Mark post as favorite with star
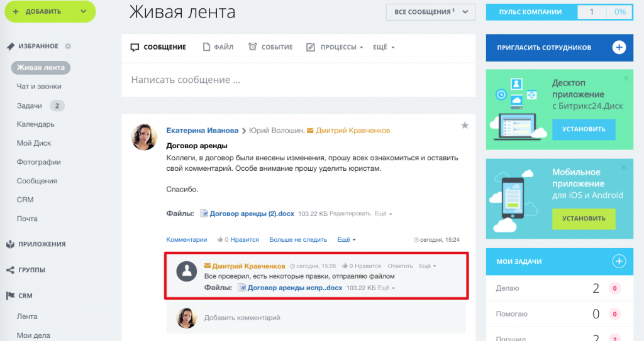The height and width of the screenshot is (341, 644). coord(465,125)
